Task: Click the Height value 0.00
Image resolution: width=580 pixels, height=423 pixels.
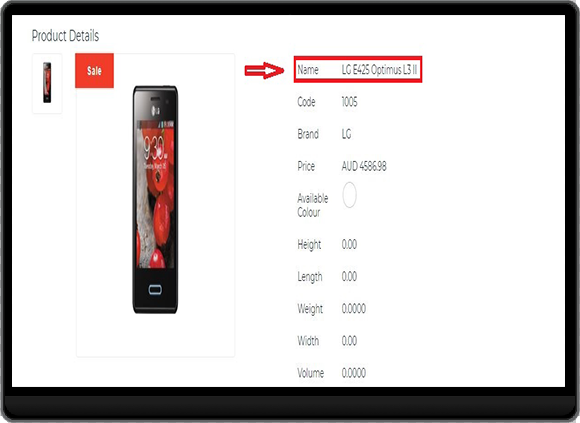Action: coord(349,244)
